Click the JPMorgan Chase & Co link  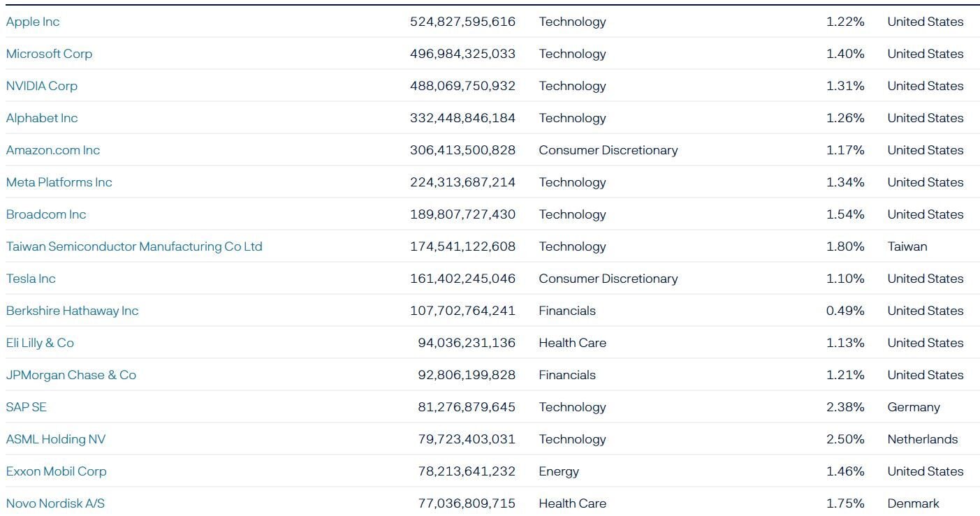71,375
